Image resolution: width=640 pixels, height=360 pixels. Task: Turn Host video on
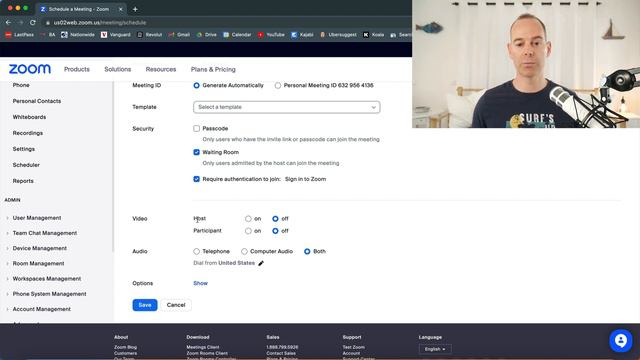point(248,219)
